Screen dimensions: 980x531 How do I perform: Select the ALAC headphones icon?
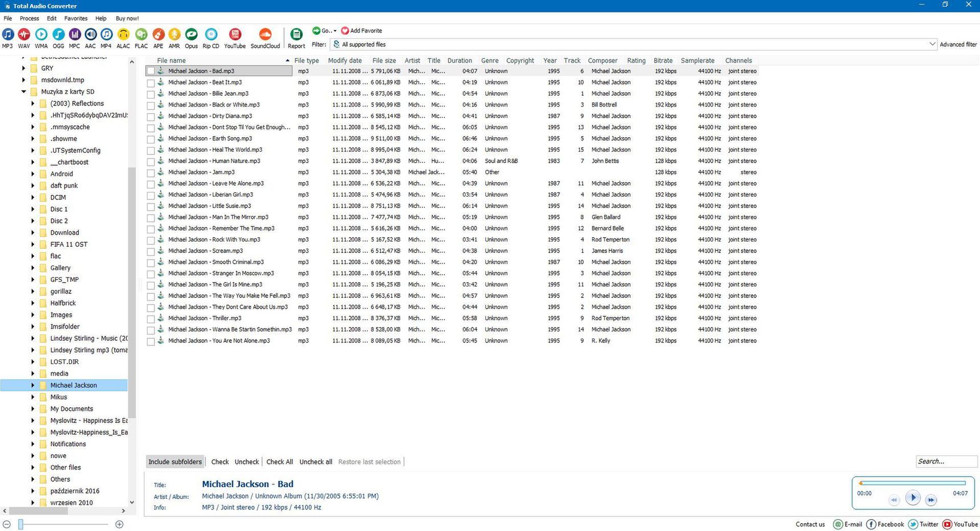[123, 35]
